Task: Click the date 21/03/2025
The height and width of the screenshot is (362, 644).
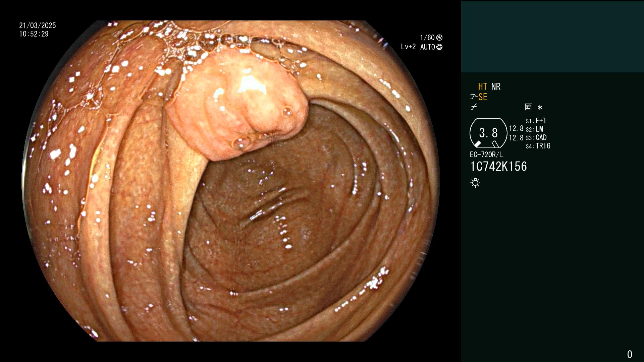Action: 38,25
